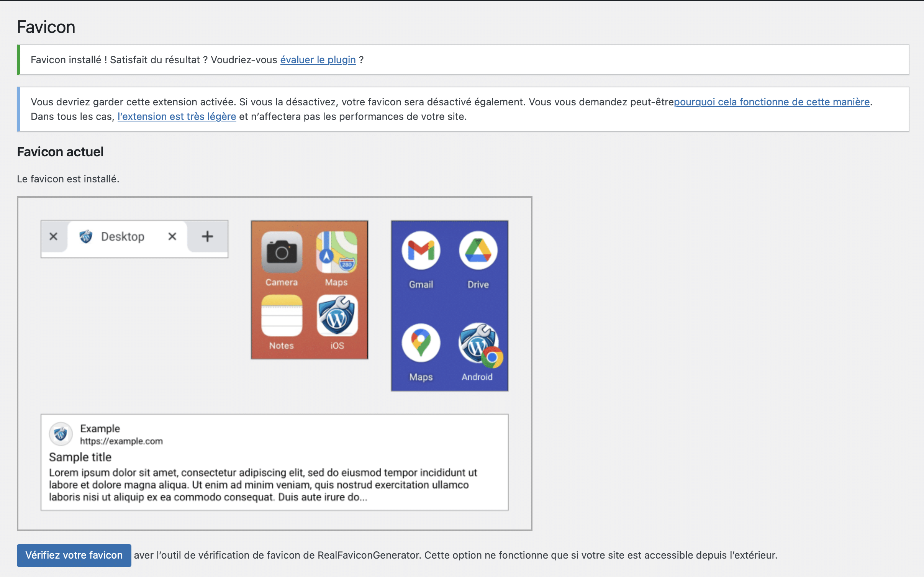Click the Sample title search result heading
This screenshot has width=924, height=577.
coord(80,457)
